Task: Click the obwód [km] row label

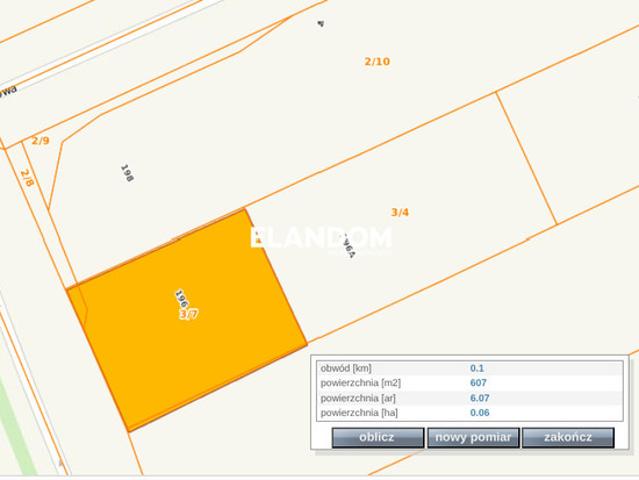Action: coord(346,368)
